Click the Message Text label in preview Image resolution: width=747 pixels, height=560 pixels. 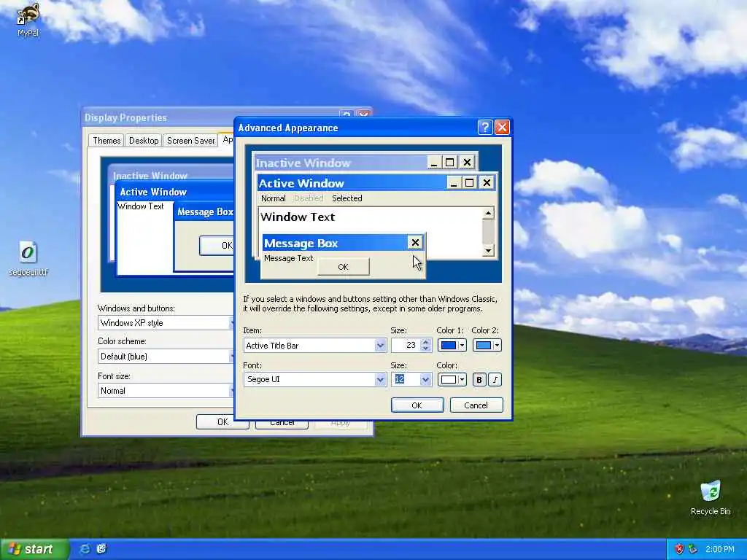(289, 258)
